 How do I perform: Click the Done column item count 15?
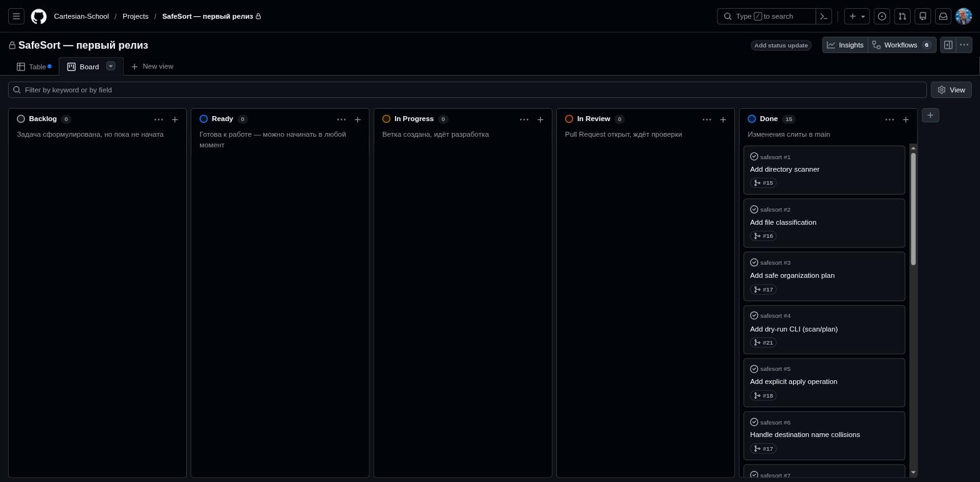pos(789,119)
